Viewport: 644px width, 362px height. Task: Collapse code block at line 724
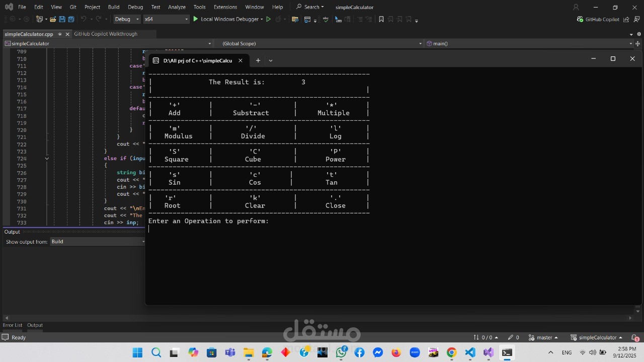(47, 159)
